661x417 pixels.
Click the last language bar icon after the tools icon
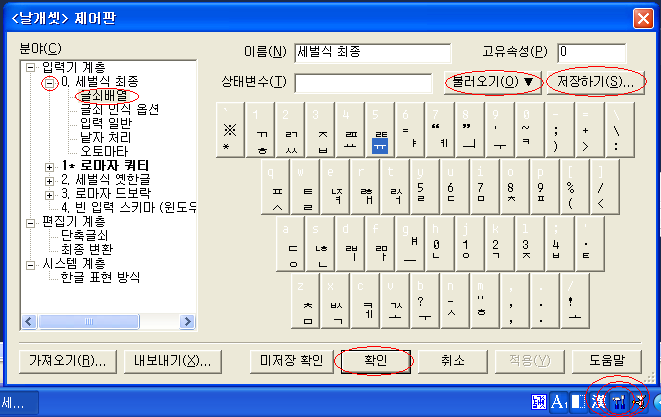640,402
